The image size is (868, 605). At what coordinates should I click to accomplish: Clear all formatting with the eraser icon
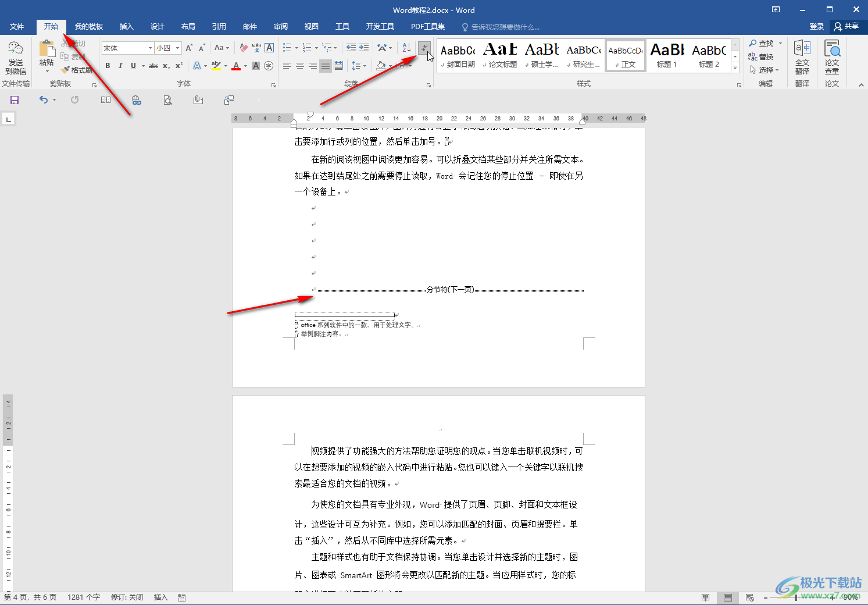click(x=244, y=48)
